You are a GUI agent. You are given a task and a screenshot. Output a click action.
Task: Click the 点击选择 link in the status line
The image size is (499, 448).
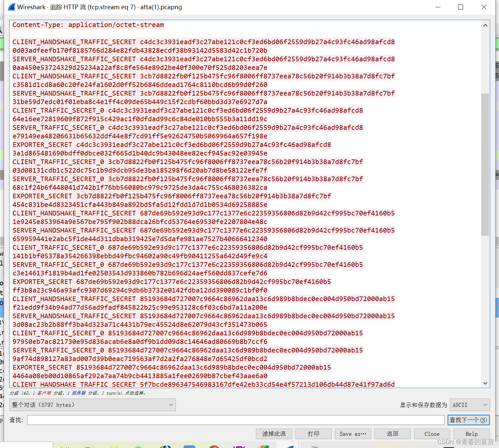[x=134, y=393]
